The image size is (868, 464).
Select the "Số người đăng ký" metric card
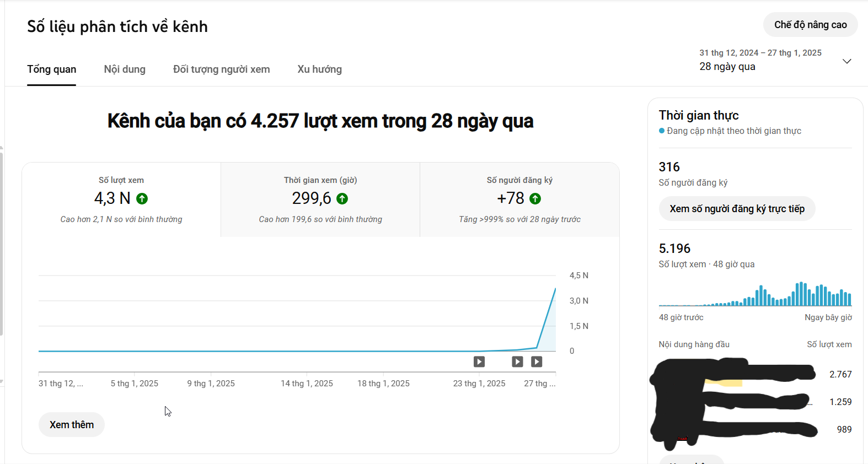click(519, 199)
